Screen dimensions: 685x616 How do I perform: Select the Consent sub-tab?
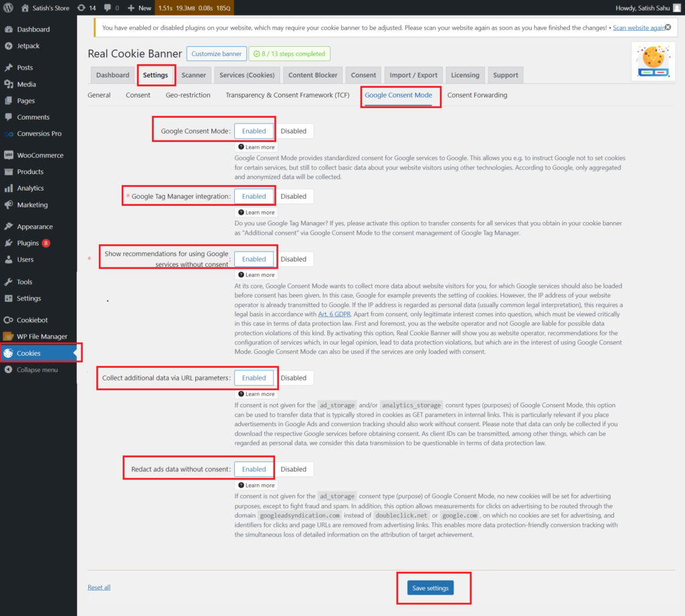(x=138, y=95)
